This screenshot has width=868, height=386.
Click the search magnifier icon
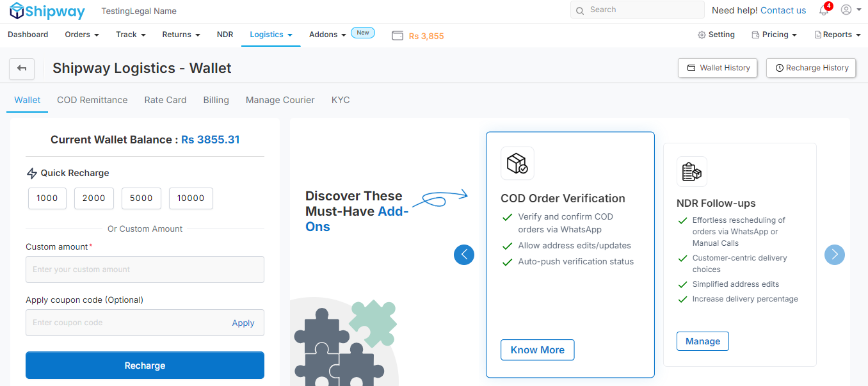[x=580, y=10]
